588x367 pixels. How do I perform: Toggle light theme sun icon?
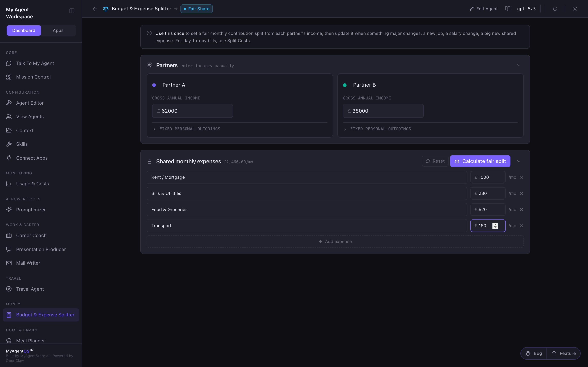point(575,9)
